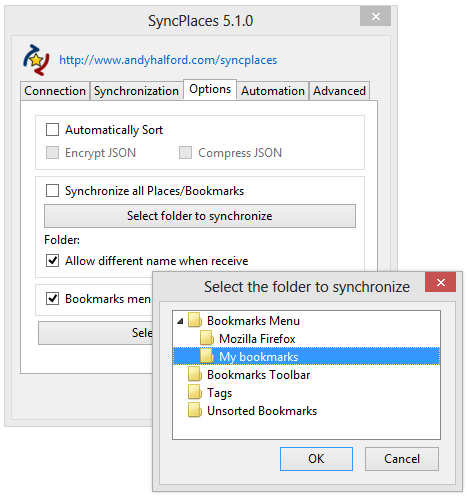
Task: Click the My bookmarks folder icon
Action: coord(207,356)
